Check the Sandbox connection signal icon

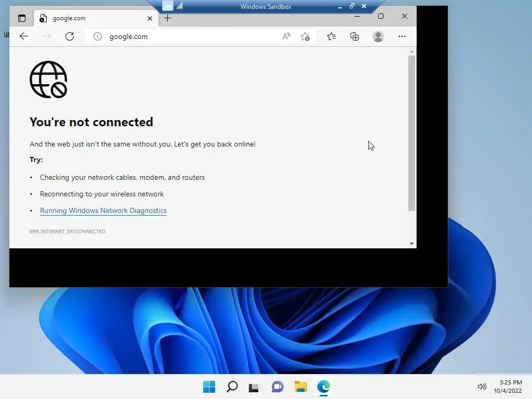(179, 6)
